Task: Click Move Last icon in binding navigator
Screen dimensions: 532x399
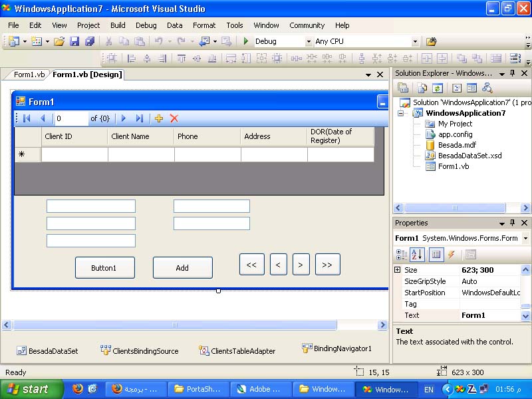Action: (140, 118)
